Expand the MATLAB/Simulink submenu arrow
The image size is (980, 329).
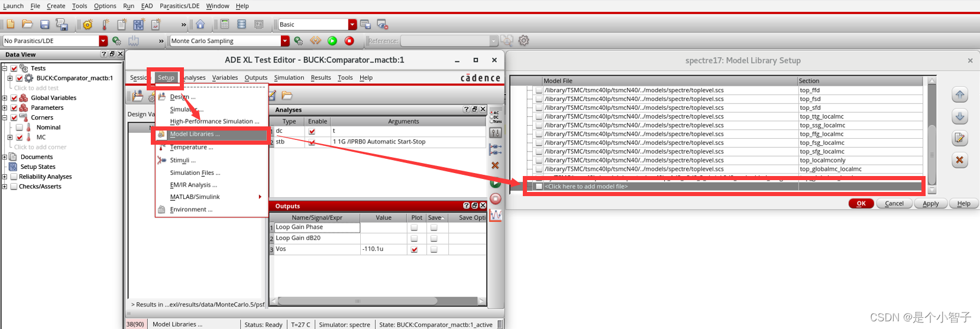260,197
